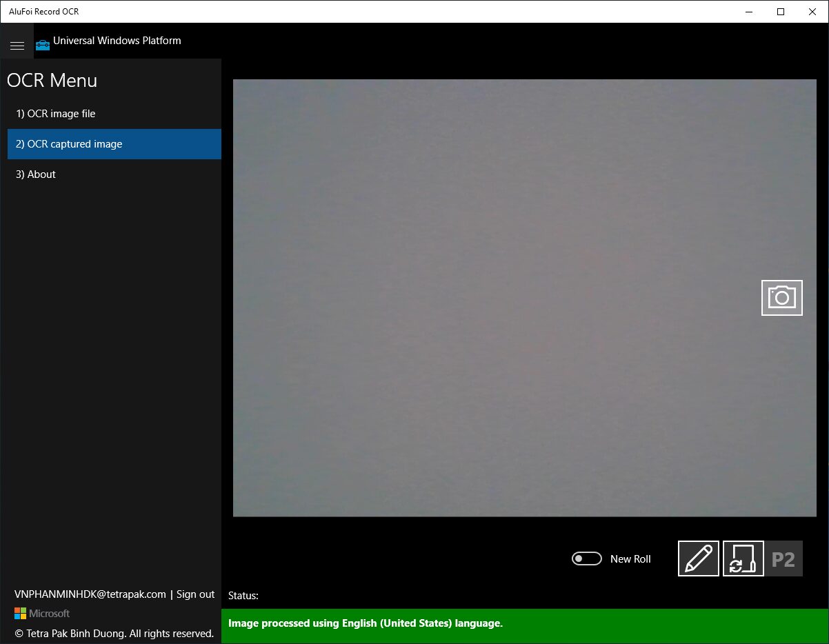
Task: Maximize the AluFoi Record OCR window
Action: [x=781, y=12]
